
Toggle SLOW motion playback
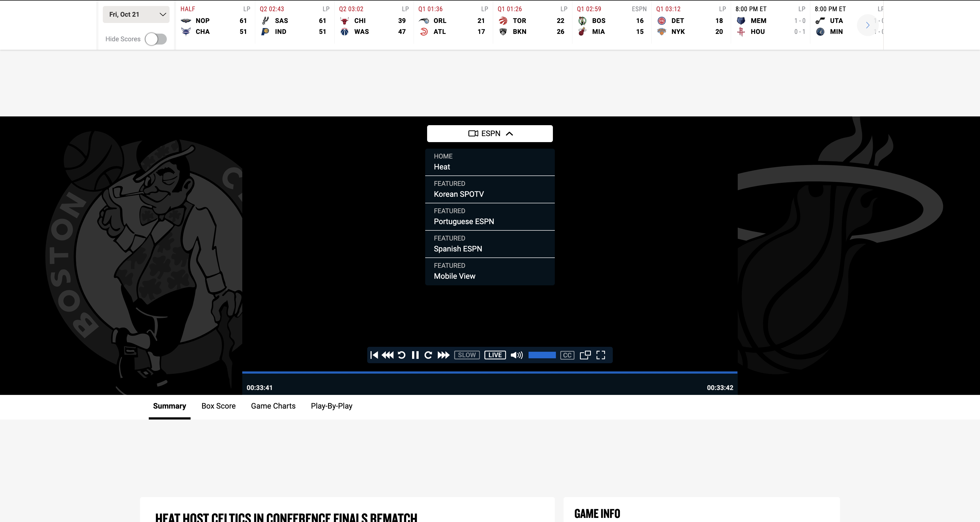[467, 355]
